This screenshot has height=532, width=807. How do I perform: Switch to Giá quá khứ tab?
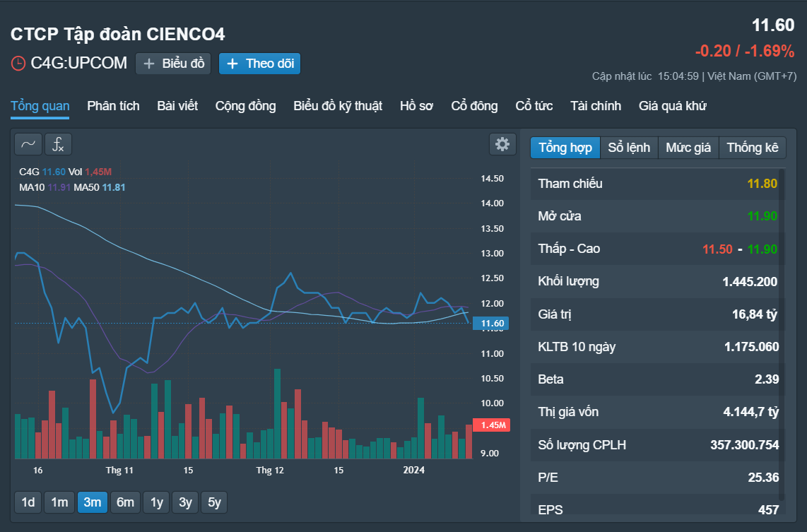pyautogui.click(x=673, y=106)
